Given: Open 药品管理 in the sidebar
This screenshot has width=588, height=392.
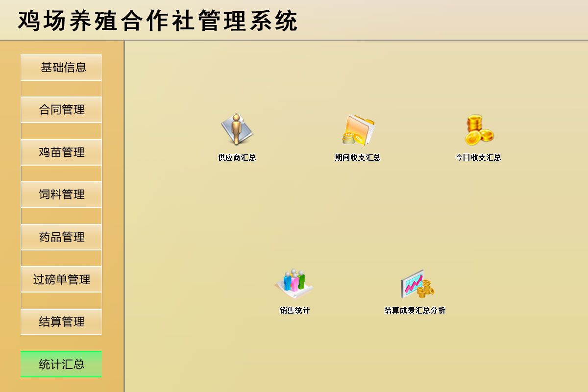Looking at the screenshot, I should point(61,237).
